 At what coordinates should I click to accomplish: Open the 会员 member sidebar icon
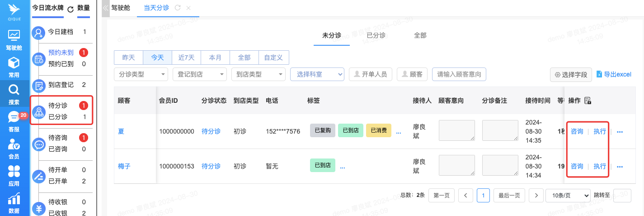coord(14,148)
